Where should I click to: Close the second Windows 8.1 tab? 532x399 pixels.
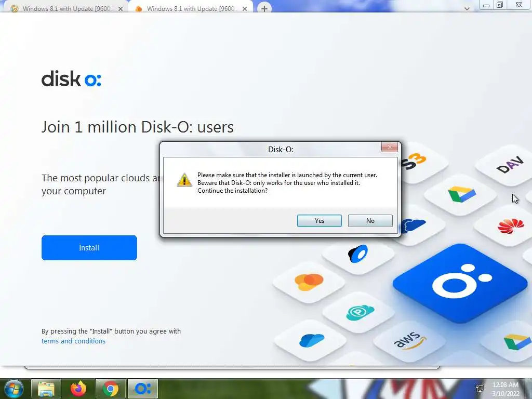coord(245,9)
